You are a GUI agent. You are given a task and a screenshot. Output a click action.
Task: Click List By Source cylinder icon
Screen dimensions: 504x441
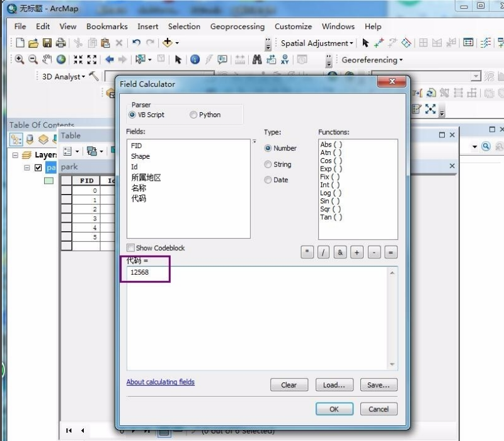point(30,139)
